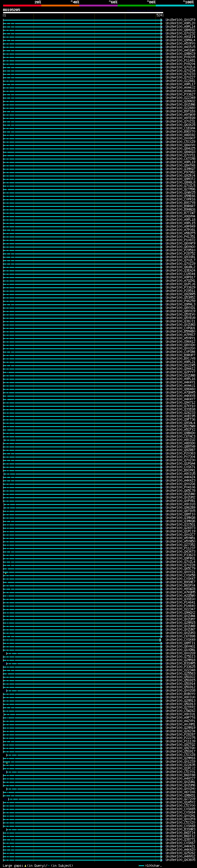Click the UniRef100_A4S5J5 label
Image resolution: width=197 pixels, height=868 pixels.
pyautogui.click(x=180, y=47)
